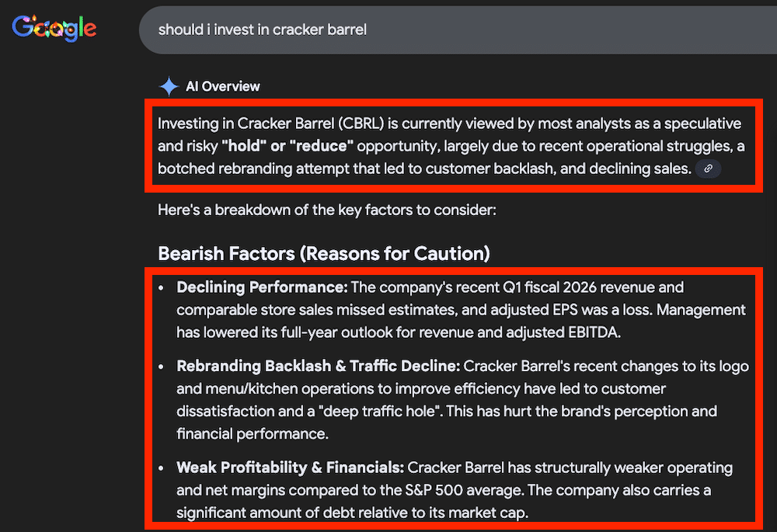The width and height of the screenshot is (777, 532).
Task: Click the bullet dot before "Declining Performance"
Action: 162,288
